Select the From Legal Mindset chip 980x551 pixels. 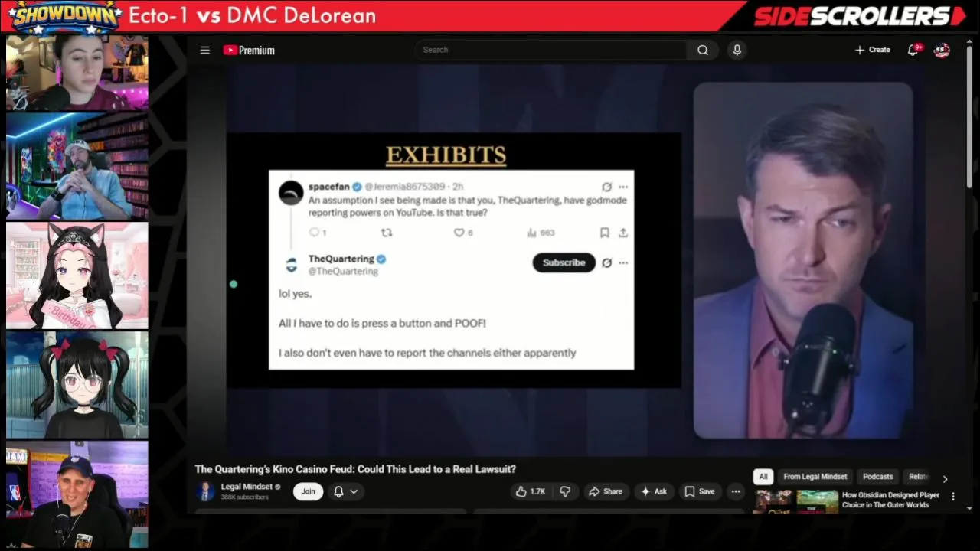point(815,476)
